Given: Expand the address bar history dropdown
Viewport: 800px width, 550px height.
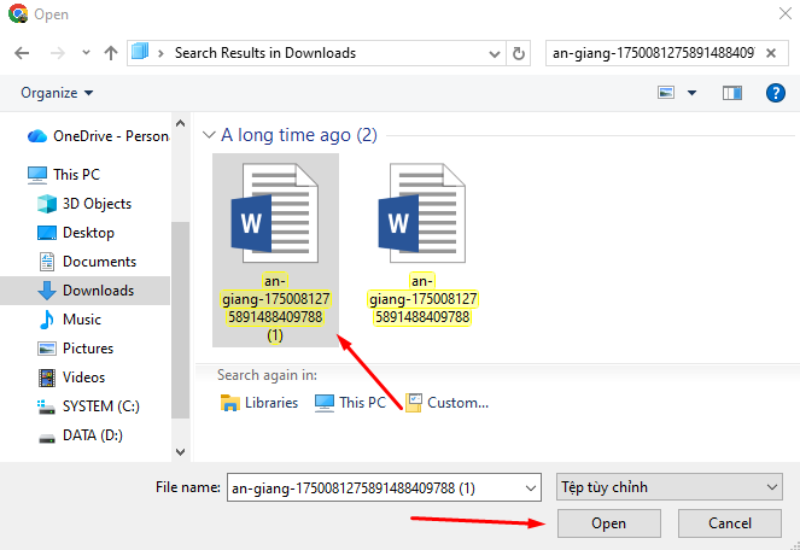Looking at the screenshot, I should coord(494,54).
